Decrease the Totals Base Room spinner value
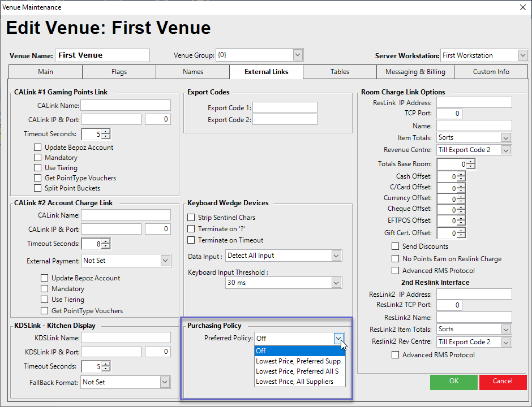Screen dimensions: 532x407 coord(471,167)
